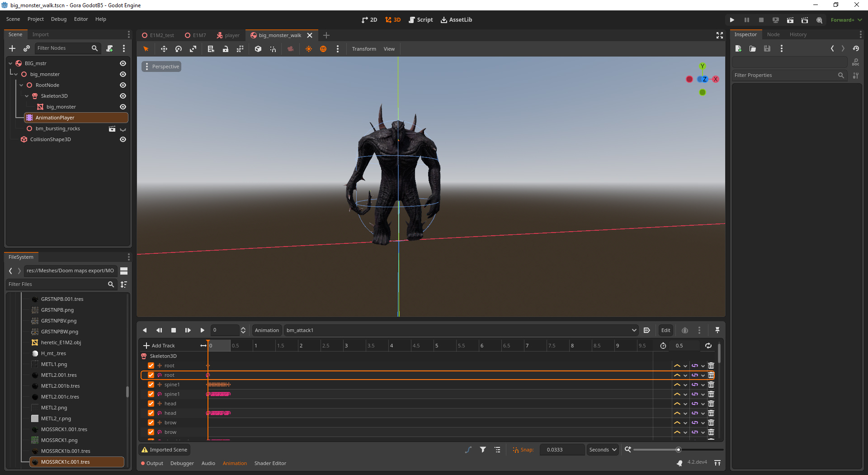Select the Rotate tool

point(179,49)
